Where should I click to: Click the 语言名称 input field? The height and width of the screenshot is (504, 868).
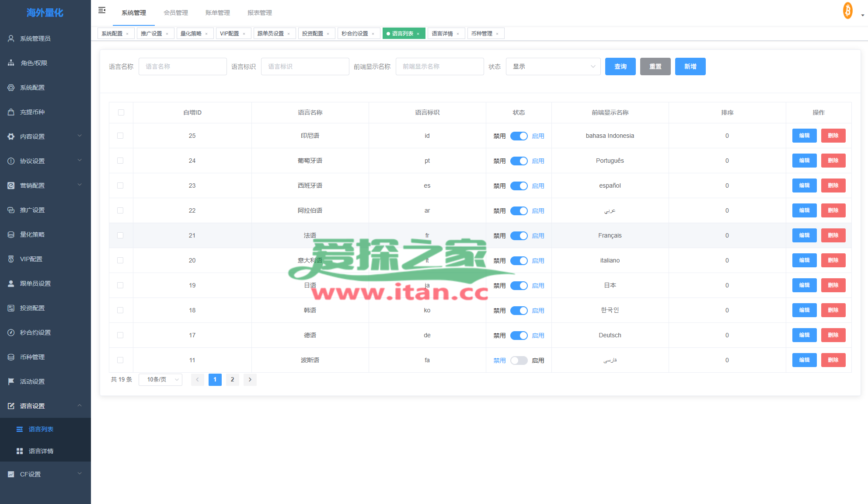(182, 66)
